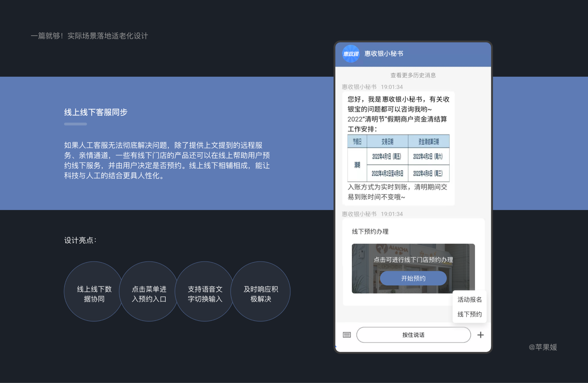Click the 设计亮点 label
This screenshot has width=588, height=383.
tap(80, 240)
